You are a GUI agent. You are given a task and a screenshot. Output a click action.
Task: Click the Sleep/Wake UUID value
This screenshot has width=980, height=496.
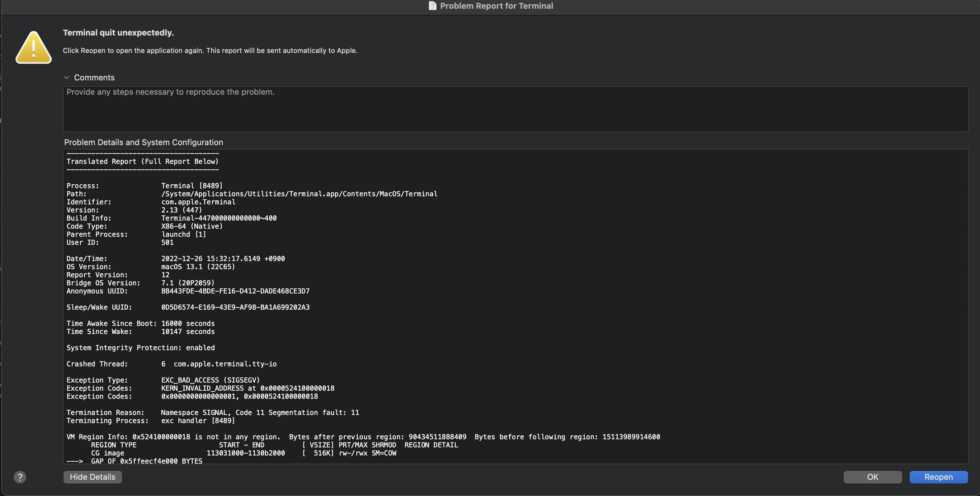tap(235, 307)
